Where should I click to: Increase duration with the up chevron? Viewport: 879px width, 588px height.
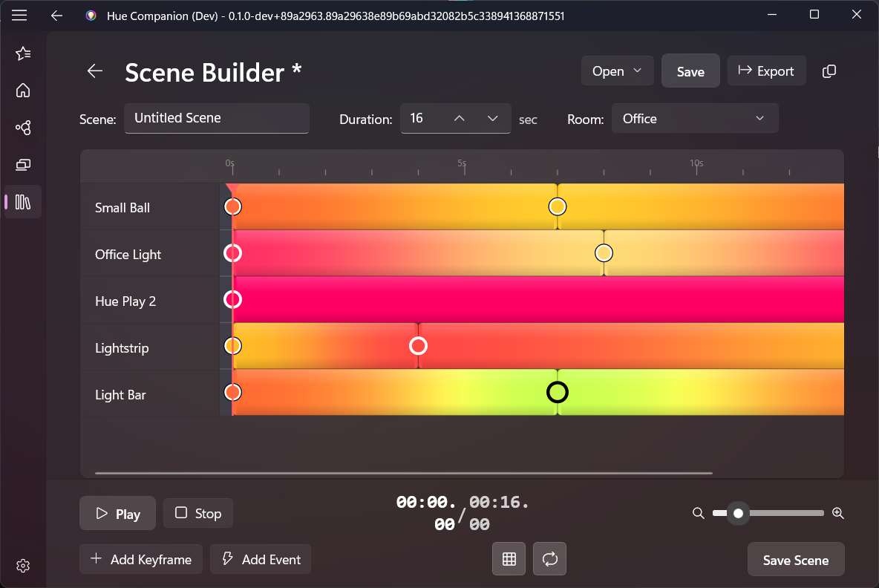point(459,119)
